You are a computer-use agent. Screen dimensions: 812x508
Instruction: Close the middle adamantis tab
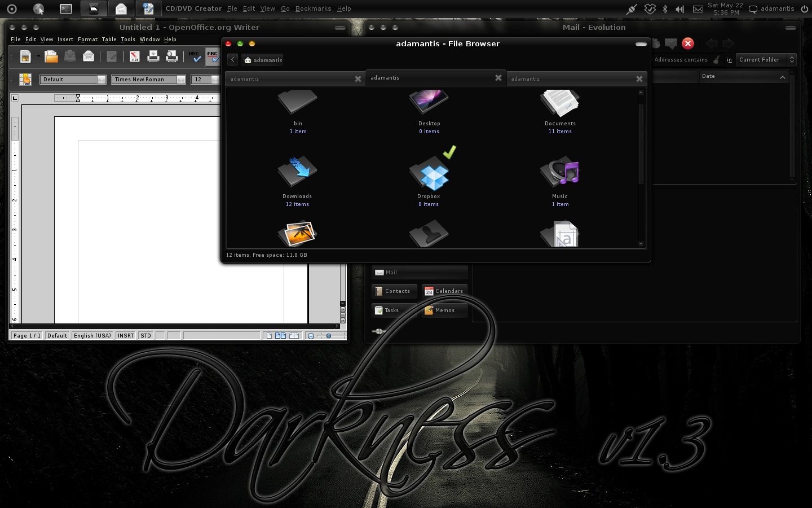[498, 78]
